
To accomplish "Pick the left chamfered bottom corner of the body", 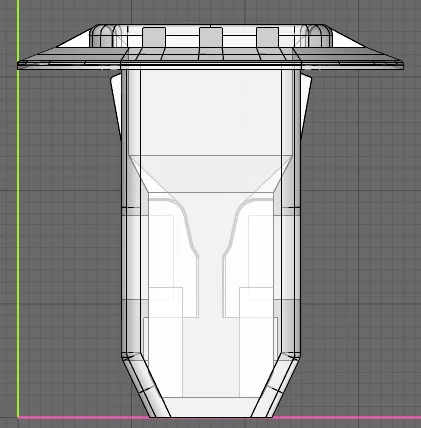I will (x=143, y=383).
